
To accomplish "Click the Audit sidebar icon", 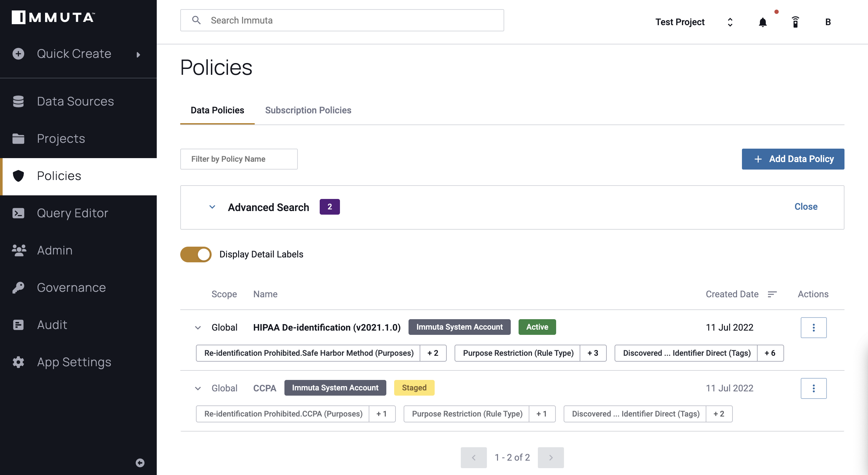I will [18, 324].
